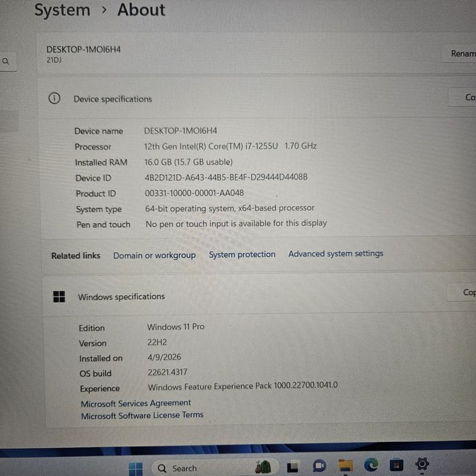Collapse the Windows specifications section header
Screen dimensions: 476x476
[x=258, y=294]
